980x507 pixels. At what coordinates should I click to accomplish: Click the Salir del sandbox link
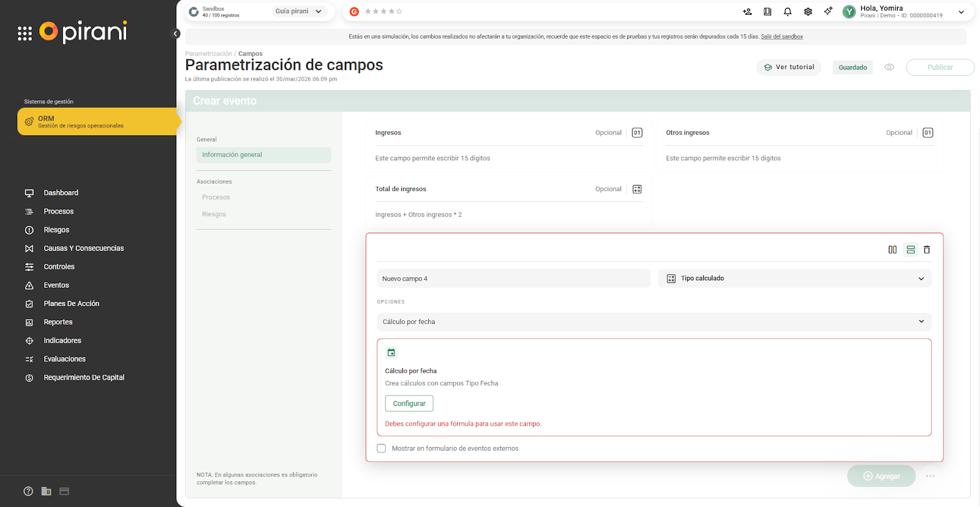point(782,37)
